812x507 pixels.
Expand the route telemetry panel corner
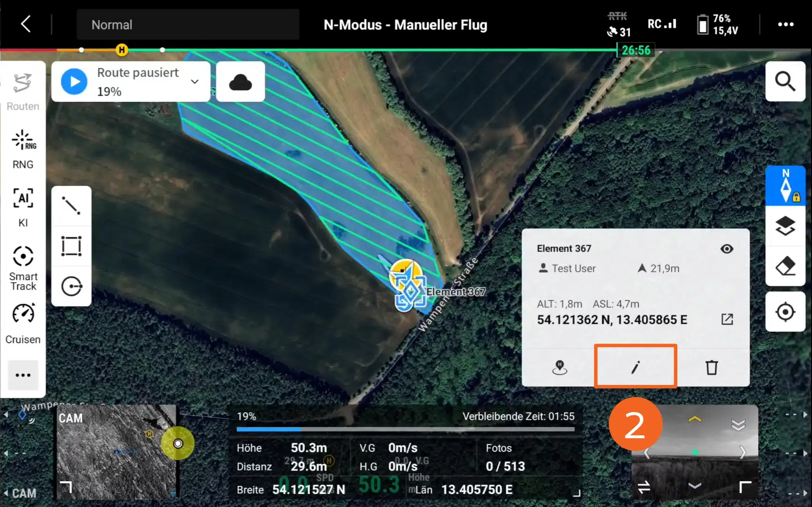pos(577,492)
